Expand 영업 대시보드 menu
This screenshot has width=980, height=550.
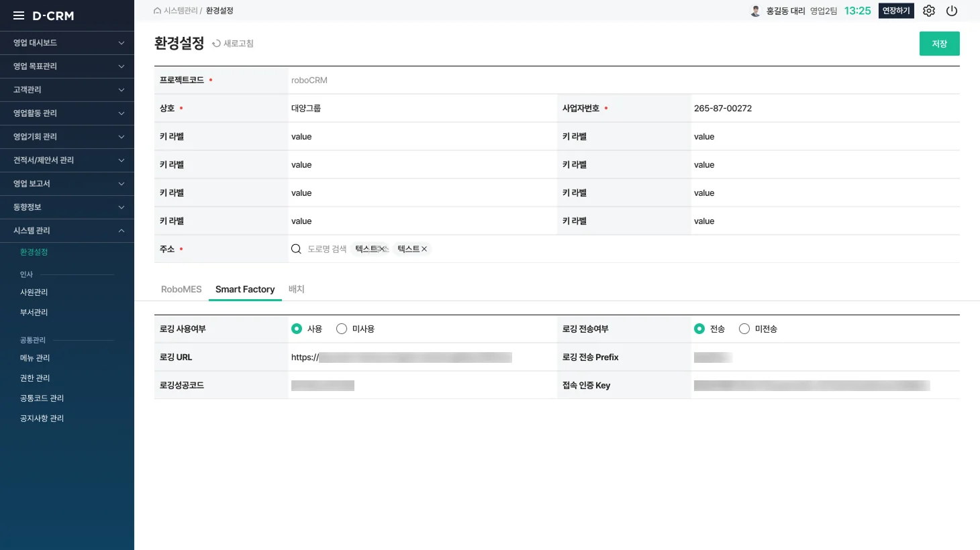(67, 43)
